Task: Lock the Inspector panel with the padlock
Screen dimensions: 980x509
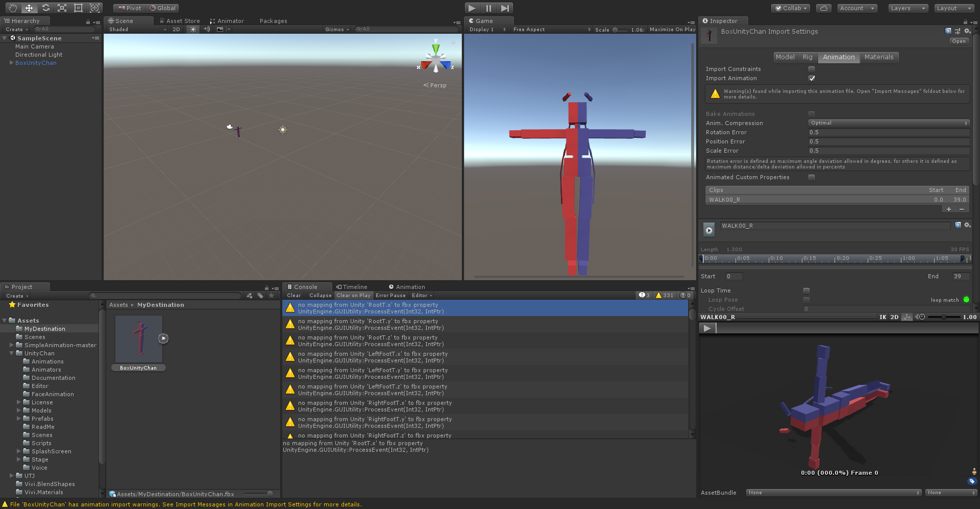Action: 965,22
